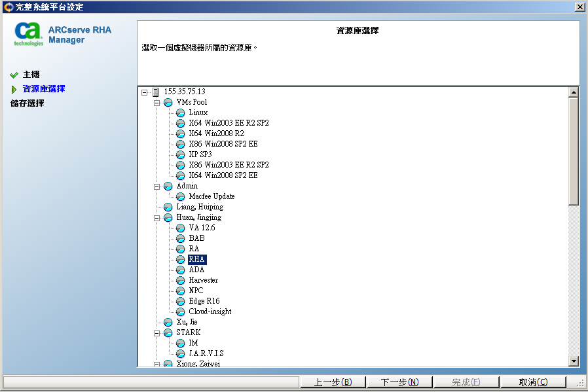Click the icon beside X64 Win2008 R2

(180, 134)
